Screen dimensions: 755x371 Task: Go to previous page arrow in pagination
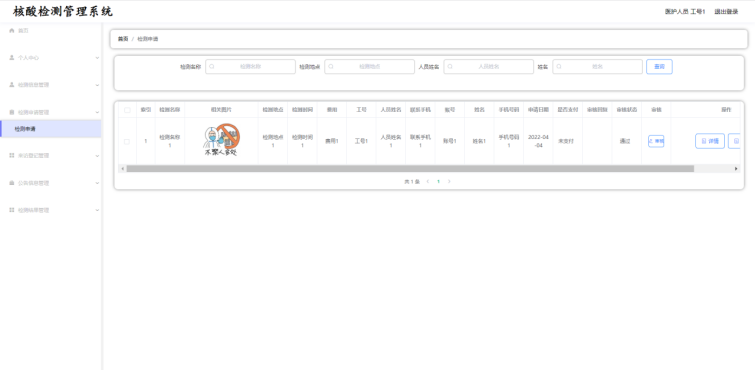pyautogui.click(x=428, y=181)
